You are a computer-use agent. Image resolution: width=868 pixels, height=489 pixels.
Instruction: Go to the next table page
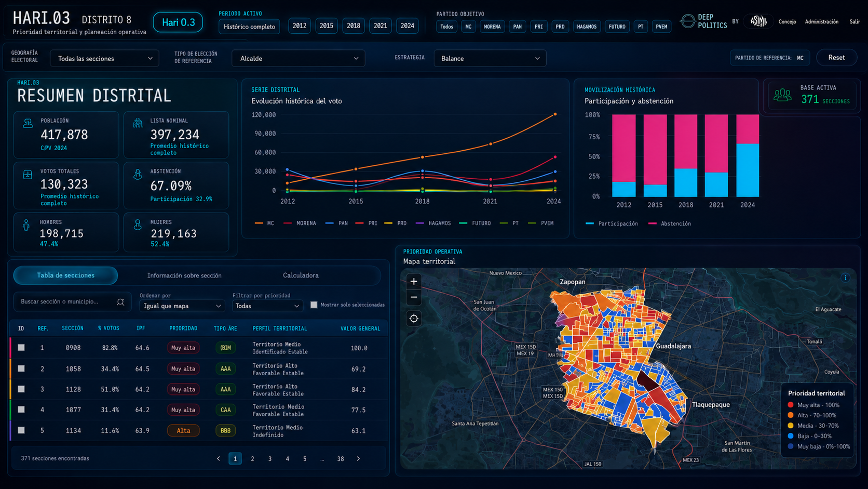tap(358, 459)
